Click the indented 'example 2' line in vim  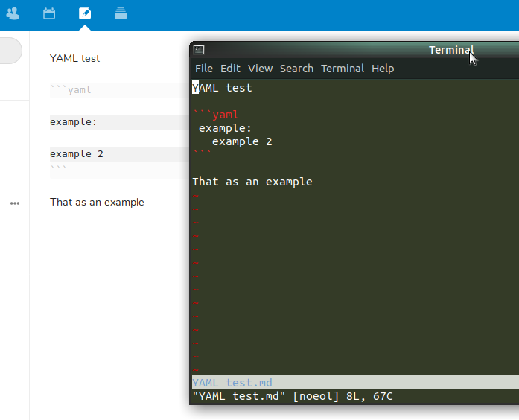point(242,141)
